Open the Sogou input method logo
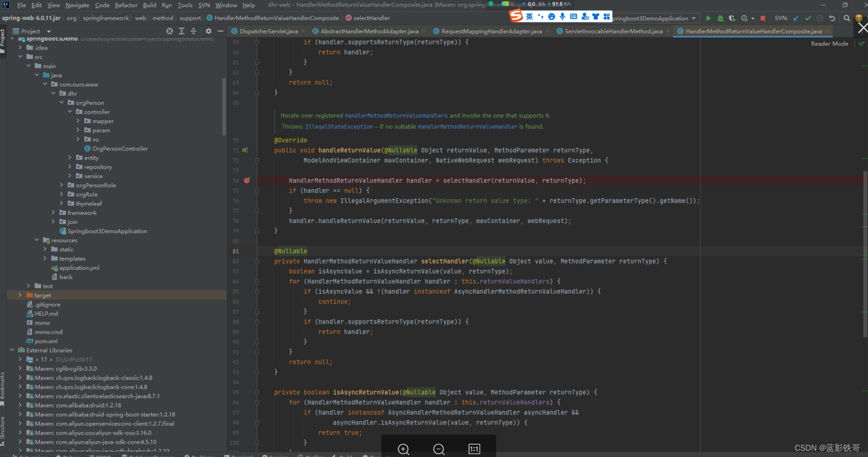The image size is (868, 457). [x=516, y=16]
